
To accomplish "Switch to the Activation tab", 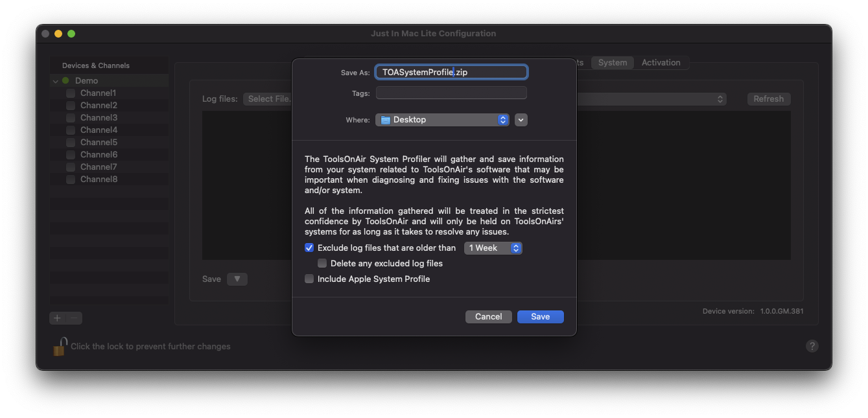I will [661, 63].
